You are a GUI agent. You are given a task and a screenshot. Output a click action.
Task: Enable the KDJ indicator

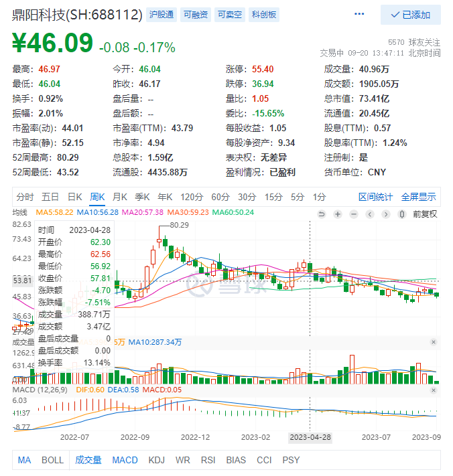pos(156,460)
